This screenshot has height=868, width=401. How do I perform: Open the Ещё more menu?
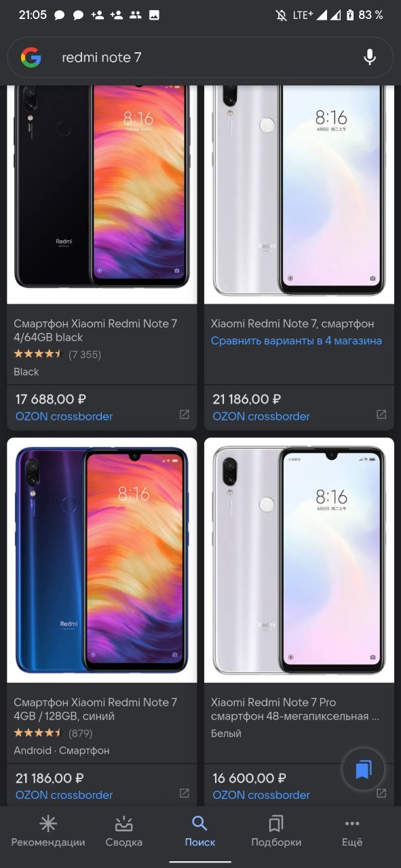[x=352, y=832]
